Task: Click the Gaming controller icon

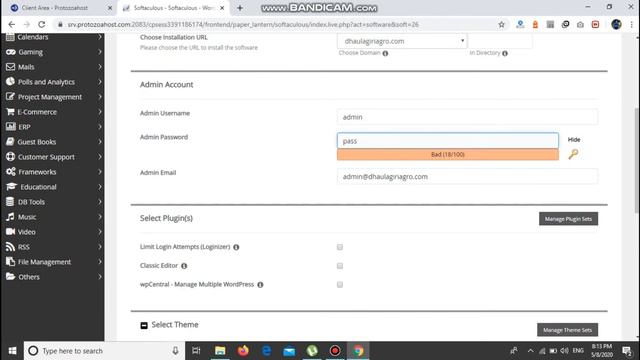Action: pyautogui.click(x=11, y=52)
